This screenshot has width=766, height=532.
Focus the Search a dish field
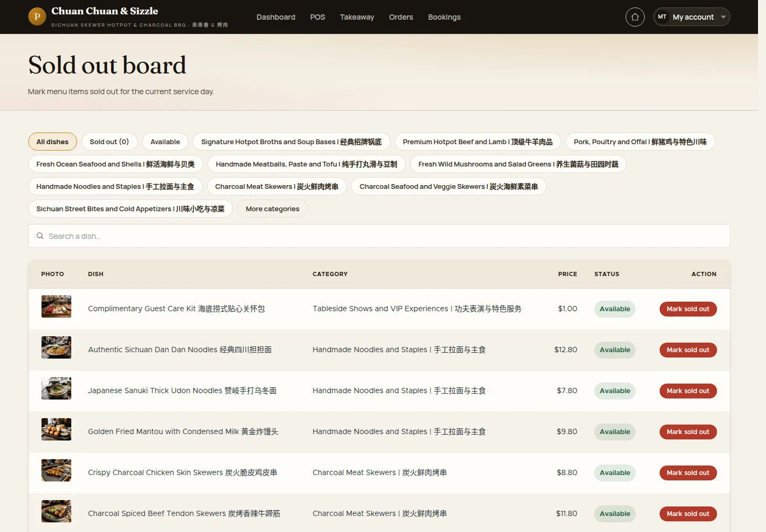tap(379, 236)
